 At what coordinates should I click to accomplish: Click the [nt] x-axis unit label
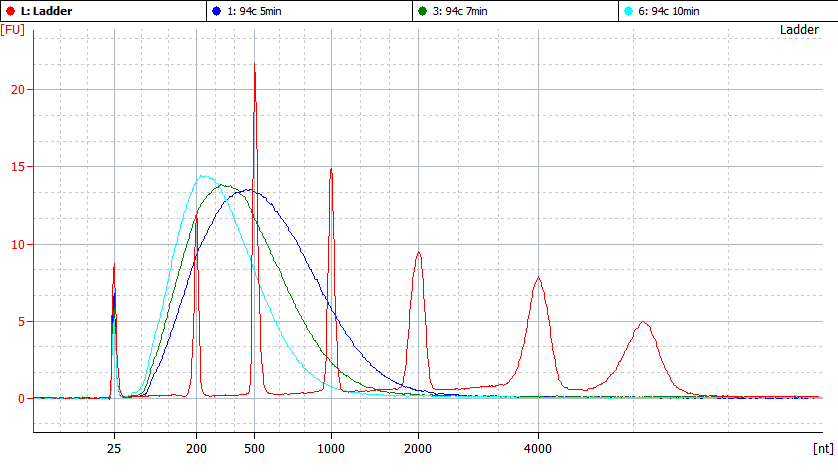[x=823, y=449]
